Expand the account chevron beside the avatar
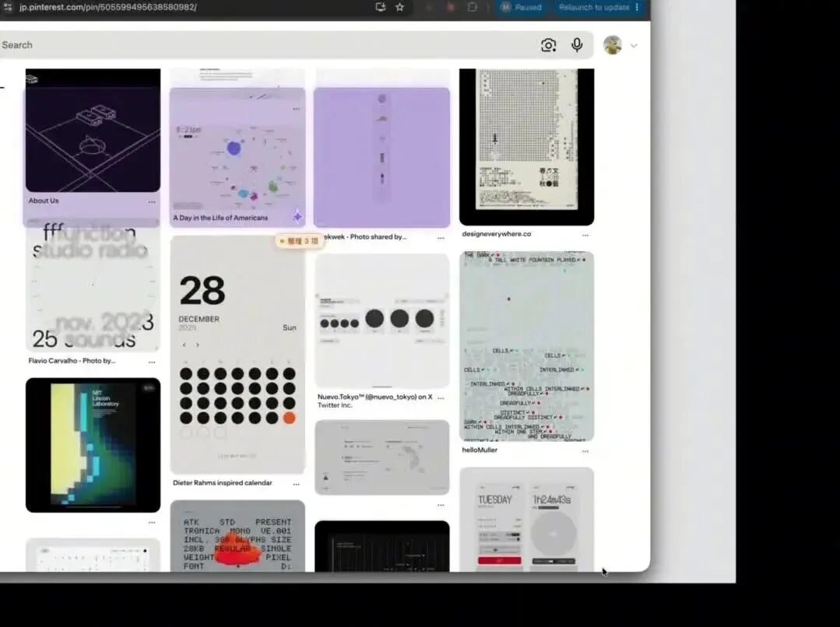The width and height of the screenshot is (840, 627). coord(634,46)
